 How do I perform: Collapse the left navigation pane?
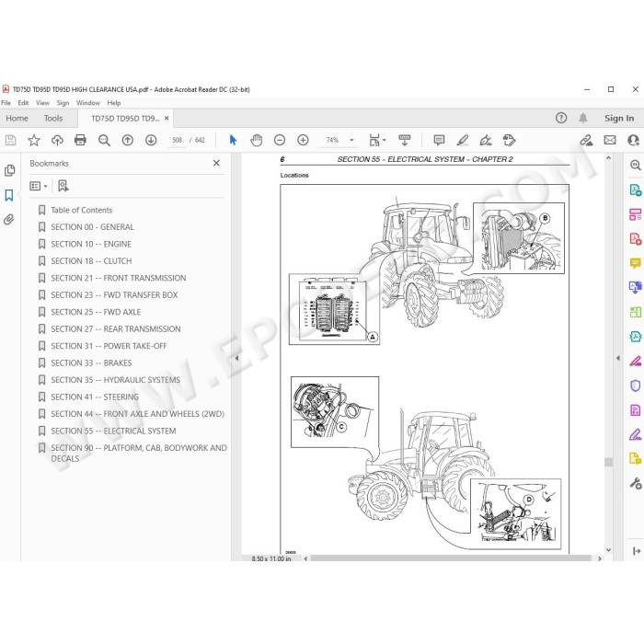click(x=236, y=358)
